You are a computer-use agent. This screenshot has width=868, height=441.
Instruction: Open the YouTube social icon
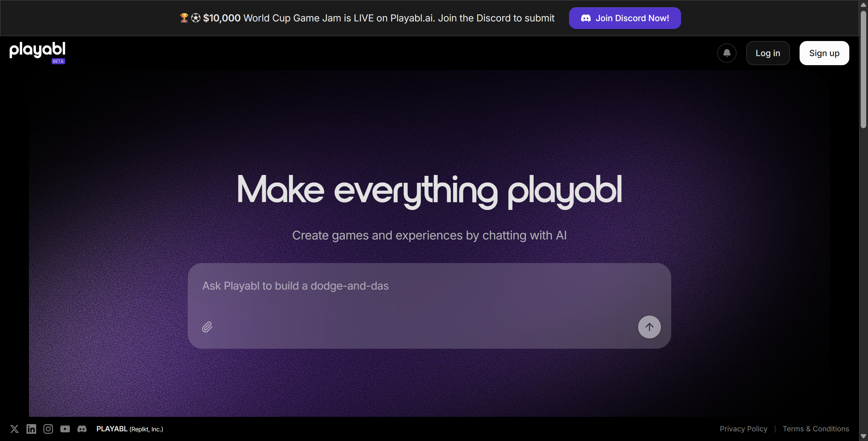tap(65, 429)
